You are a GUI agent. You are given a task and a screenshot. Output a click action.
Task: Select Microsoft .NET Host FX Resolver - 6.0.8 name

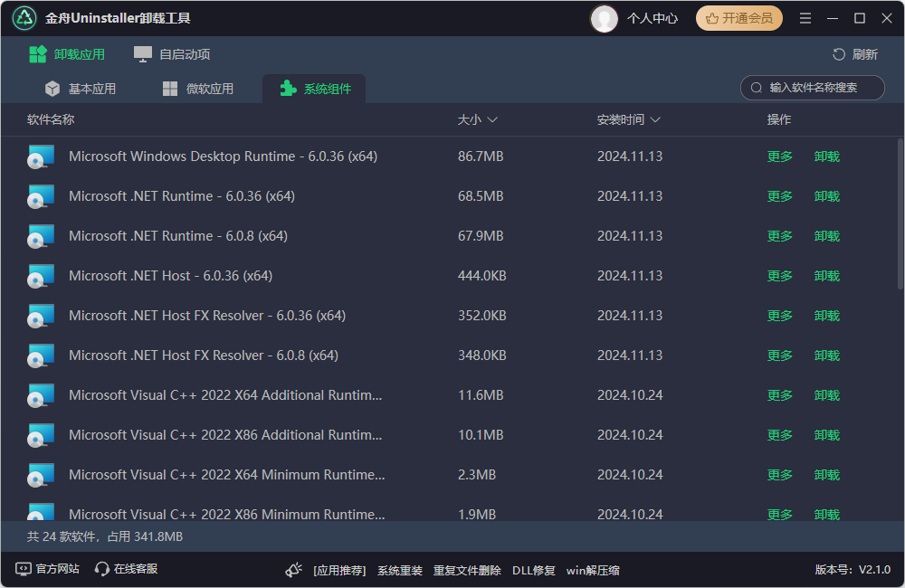[x=203, y=356]
